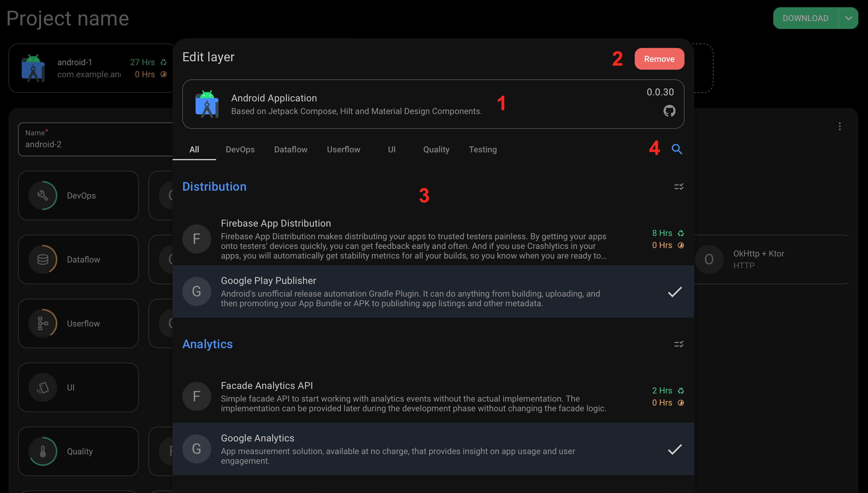Click recycle icon next to 27 Hrs
The height and width of the screenshot is (493, 868).
coord(164,62)
